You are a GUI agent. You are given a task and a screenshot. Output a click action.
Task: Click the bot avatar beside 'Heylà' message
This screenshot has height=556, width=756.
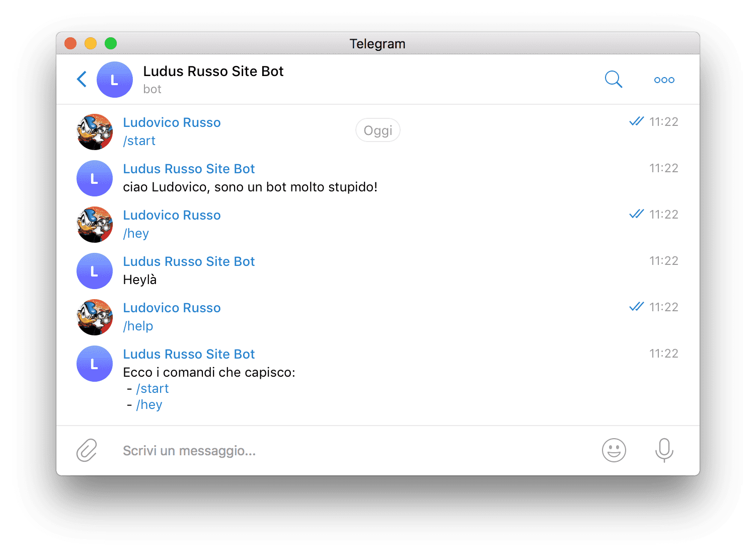95,271
